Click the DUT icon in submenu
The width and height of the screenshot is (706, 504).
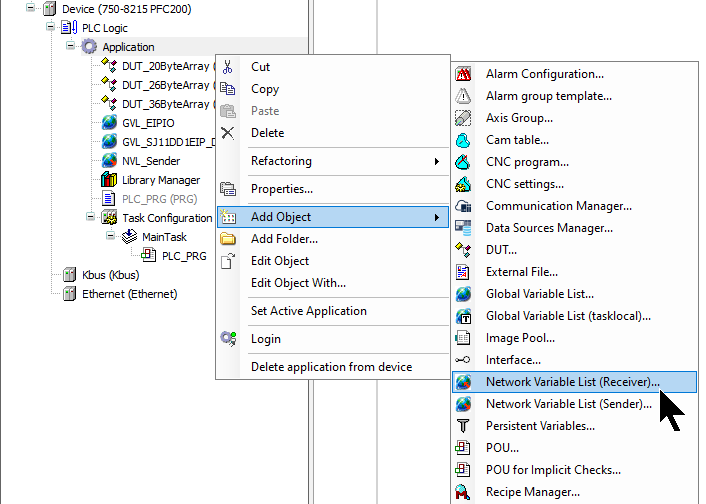[463, 250]
